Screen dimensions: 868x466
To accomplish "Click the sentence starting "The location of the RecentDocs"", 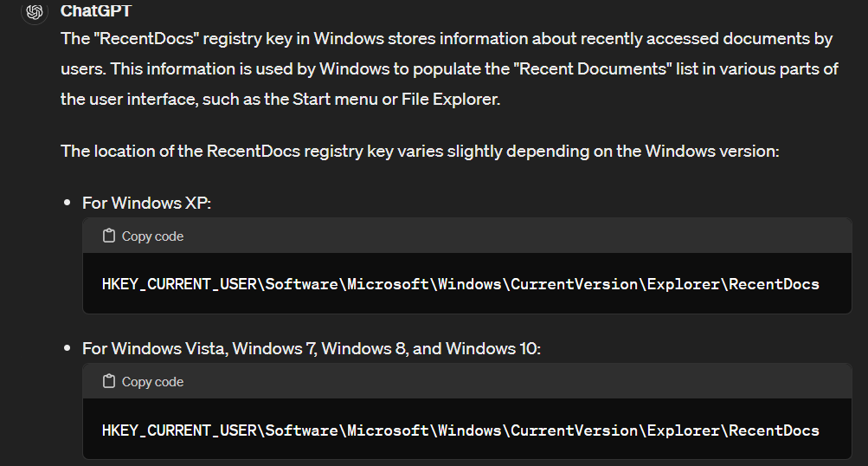I will [420, 151].
